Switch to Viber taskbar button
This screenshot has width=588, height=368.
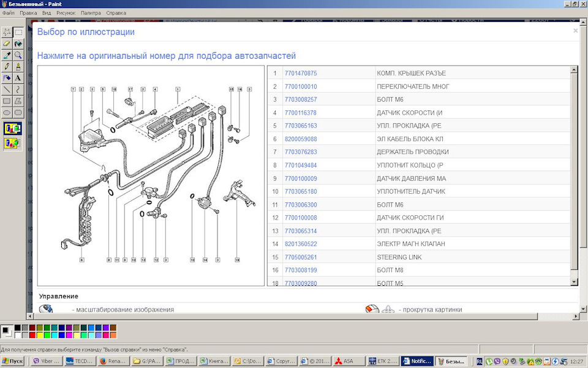46,361
